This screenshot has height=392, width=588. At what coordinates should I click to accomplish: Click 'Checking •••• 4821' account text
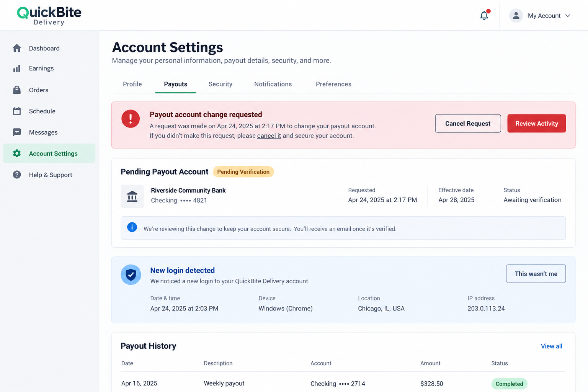[179, 200]
